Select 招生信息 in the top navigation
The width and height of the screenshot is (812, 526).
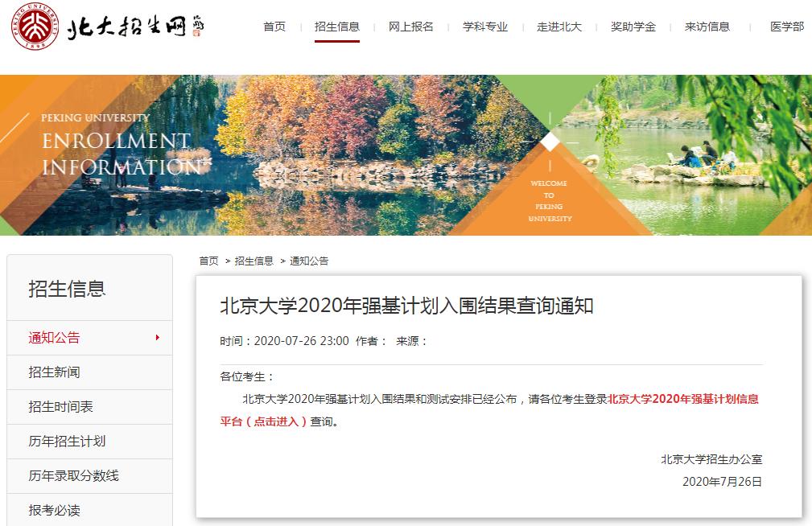tap(336, 27)
